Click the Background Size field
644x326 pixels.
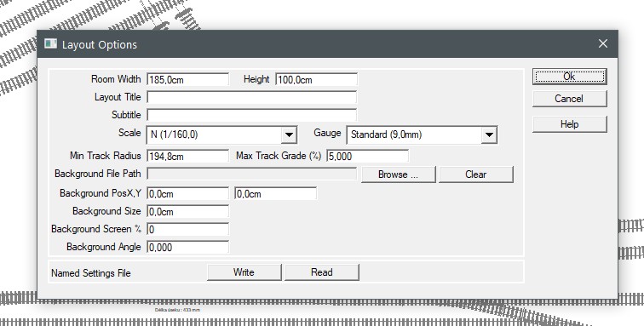tap(187, 212)
